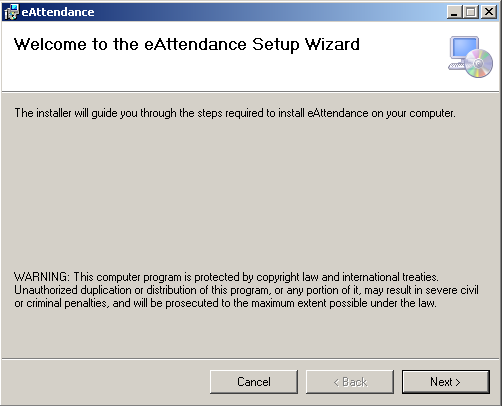
Task: Cancel the eAttendance installation
Action: click(254, 382)
